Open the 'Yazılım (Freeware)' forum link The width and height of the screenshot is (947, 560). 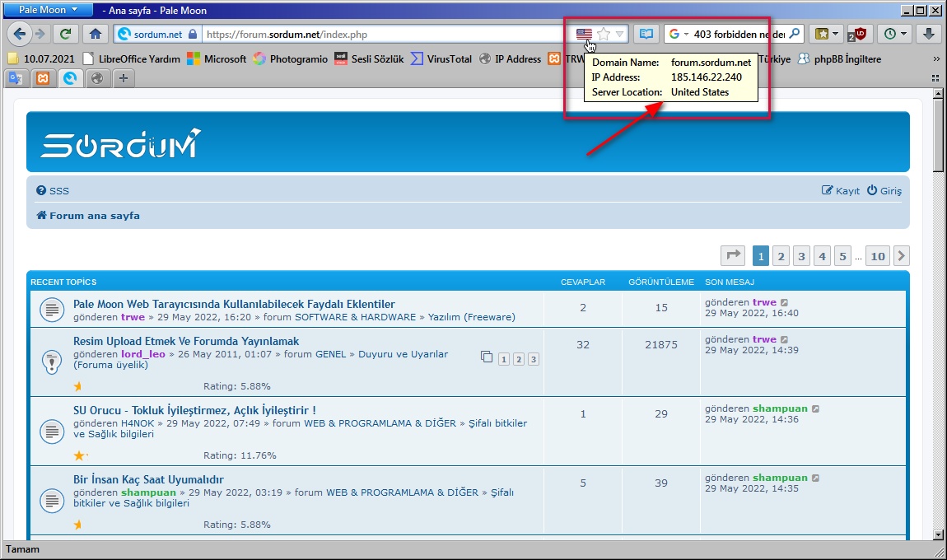(472, 317)
